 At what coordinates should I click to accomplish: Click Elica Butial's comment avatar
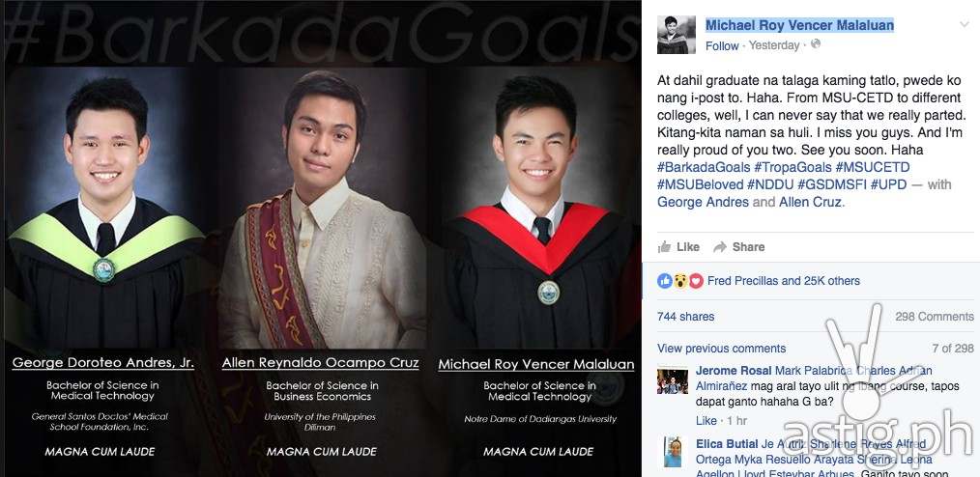coord(673,452)
